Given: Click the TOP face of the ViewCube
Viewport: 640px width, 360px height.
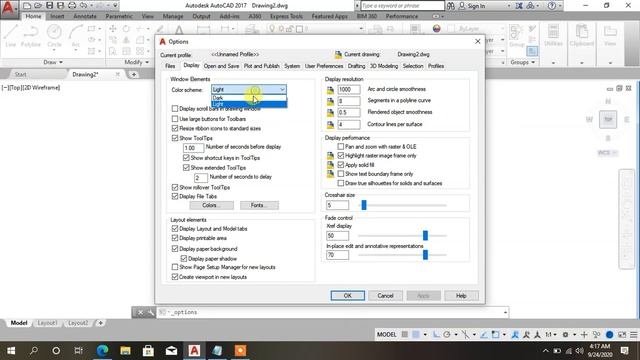Looking at the screenshot, I should [x=608, y=120].
